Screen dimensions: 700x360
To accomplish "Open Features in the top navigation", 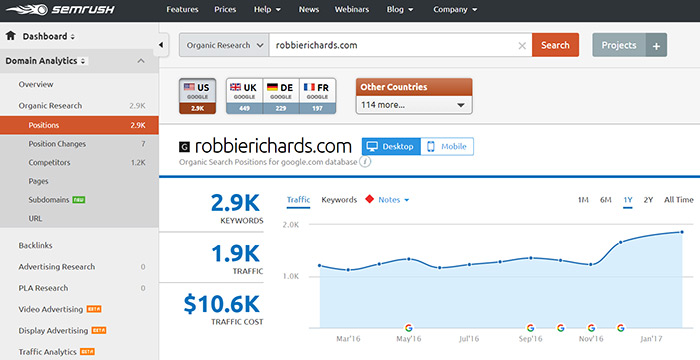I will click(182, 9).
